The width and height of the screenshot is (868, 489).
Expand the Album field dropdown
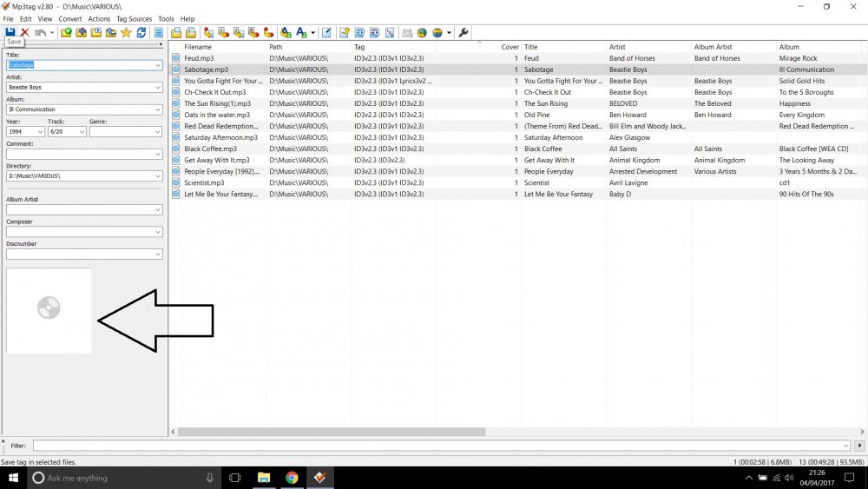pyautogui.click(x=158, y=109)
